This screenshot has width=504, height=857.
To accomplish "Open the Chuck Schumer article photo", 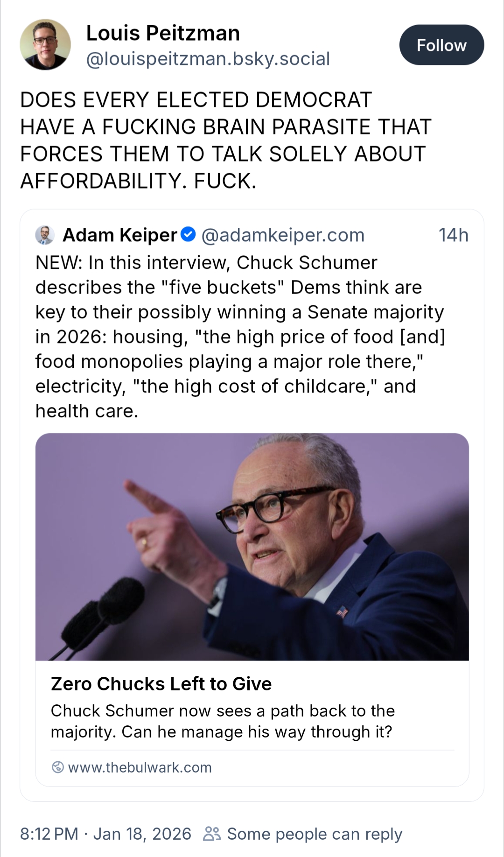I will click(x=252, y=546).
